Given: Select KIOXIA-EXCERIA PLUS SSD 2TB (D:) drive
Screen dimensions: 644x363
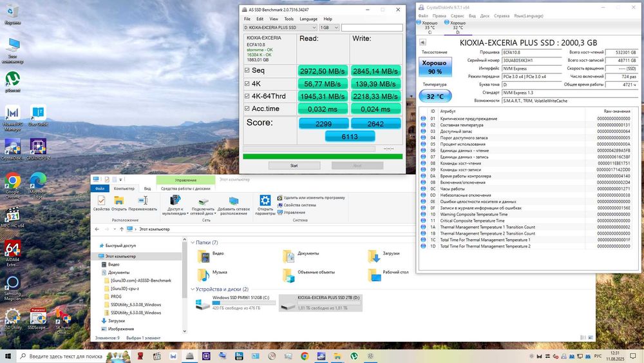Looking at the screenshot, I should [x=320, y=302].
